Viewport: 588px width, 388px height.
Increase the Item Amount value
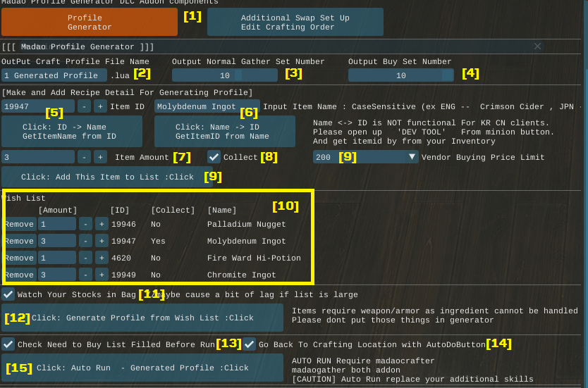click(100, 157)
